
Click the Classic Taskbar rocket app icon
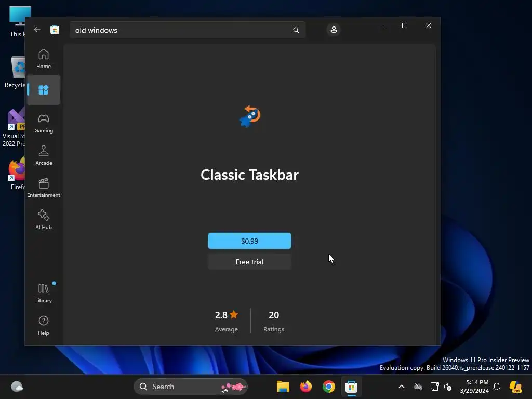[250, 116]
